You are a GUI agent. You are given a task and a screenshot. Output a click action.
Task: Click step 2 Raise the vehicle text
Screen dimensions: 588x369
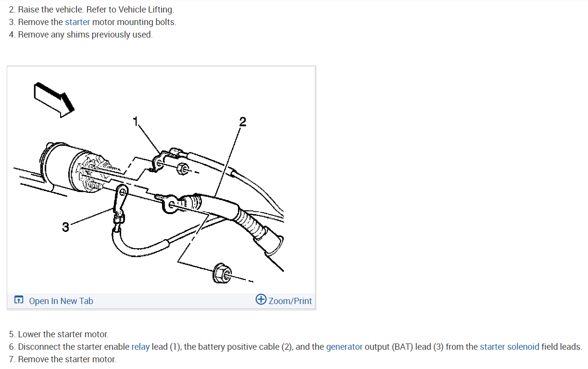[92, 10]
